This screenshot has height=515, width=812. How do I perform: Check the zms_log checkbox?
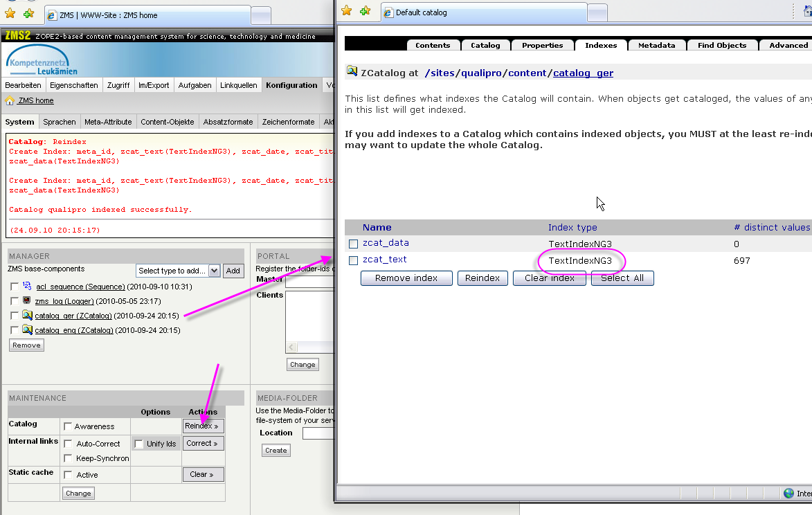(15, 300)
